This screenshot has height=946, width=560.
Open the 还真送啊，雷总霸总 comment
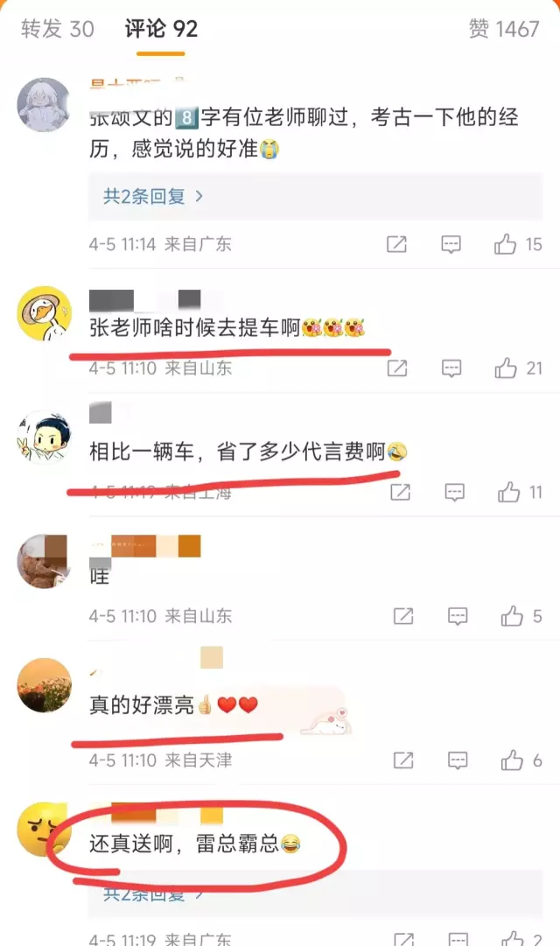(195, 844)
